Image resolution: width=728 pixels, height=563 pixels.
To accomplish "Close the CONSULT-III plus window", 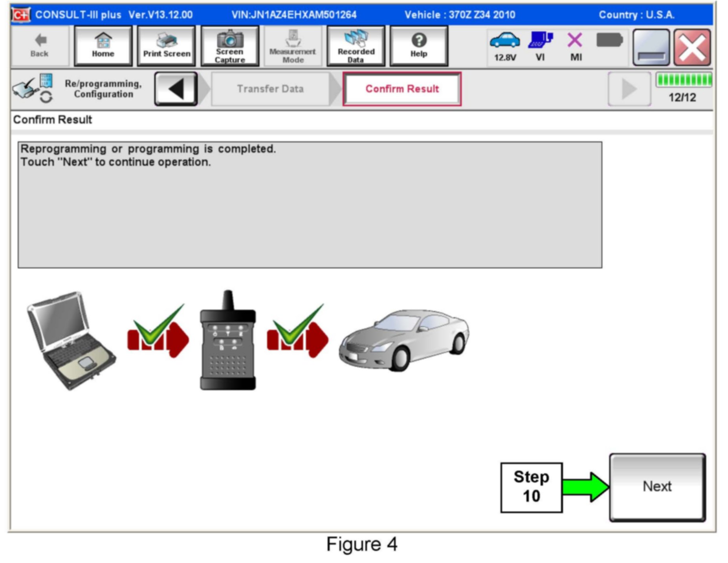I will (x=692, y=48).
